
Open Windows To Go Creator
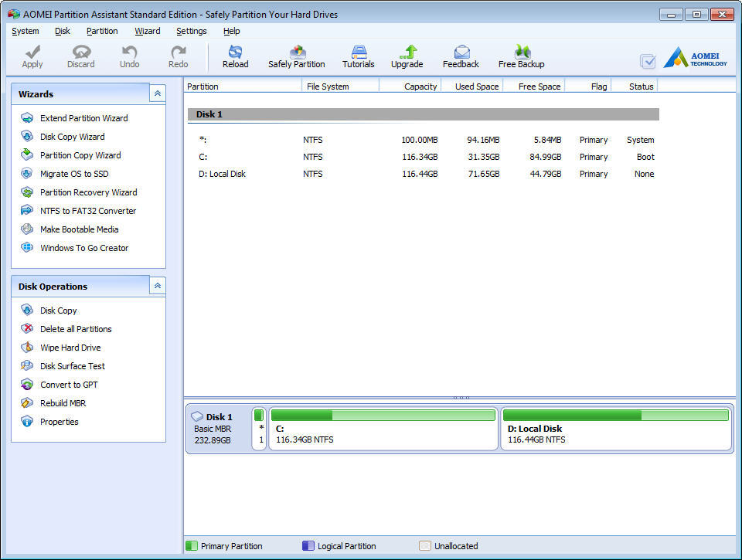click(x=84, y=248)
